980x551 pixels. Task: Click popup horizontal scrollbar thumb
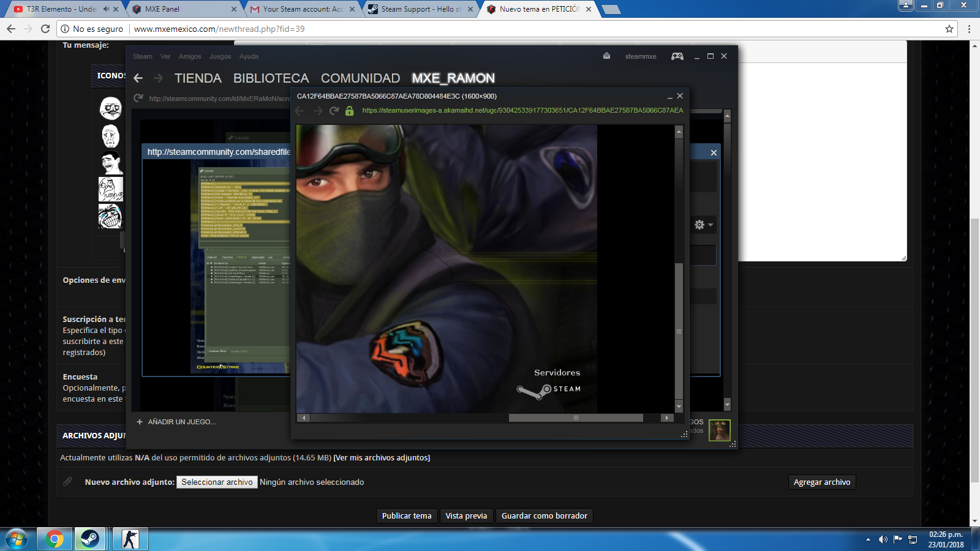(x=576, y=418)
